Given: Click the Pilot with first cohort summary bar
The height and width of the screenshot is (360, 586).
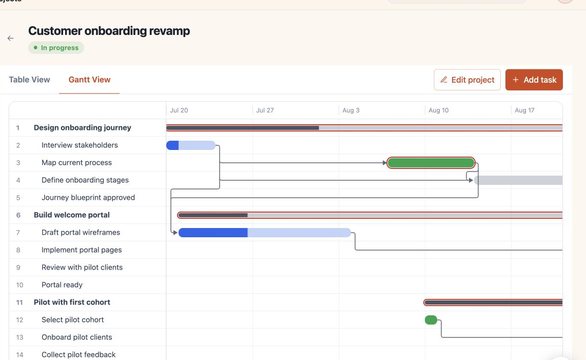Looking at the screenshot, I should 493,302.
